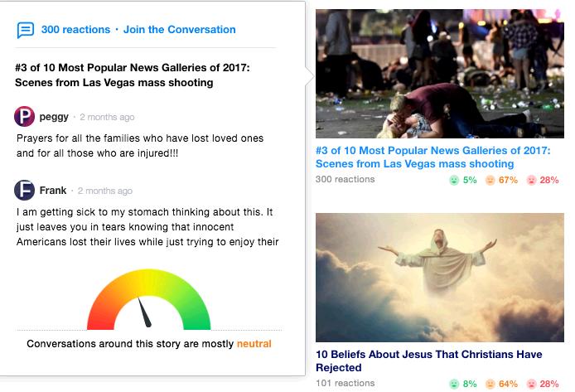This screenshot has width=575, height=392.
Task: Click peggy's username
Action: [54, 117]
